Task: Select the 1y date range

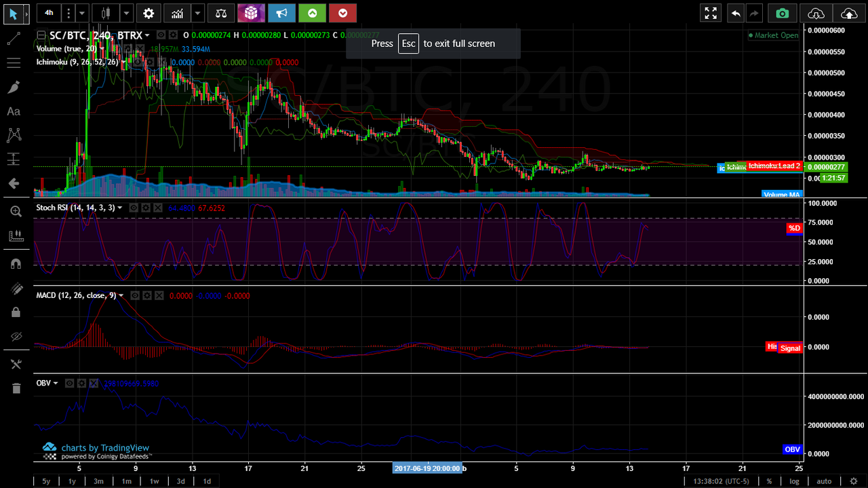Action: [x=72, y=481]
